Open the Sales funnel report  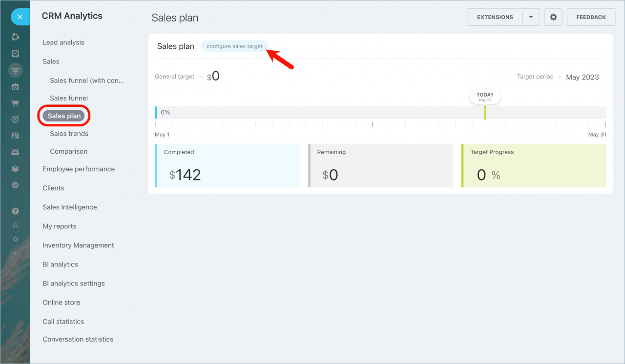[x=69, y=98]
